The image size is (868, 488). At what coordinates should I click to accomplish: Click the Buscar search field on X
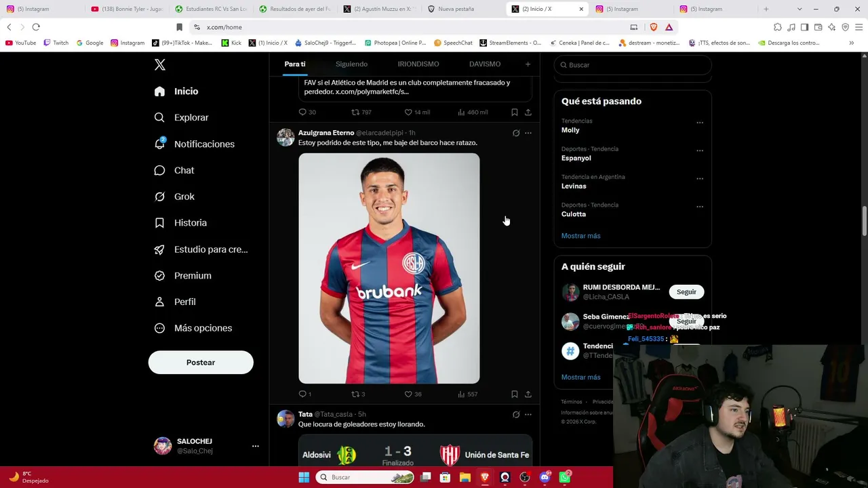(x=633, y=65)
